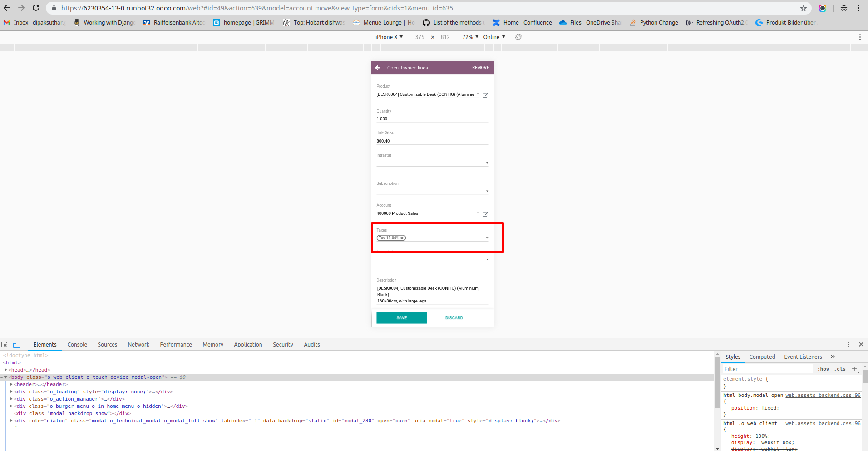This screenshot has width=868, height=451.
Task: Click the Chrome browser reload icon
Action: click(36, 8)
